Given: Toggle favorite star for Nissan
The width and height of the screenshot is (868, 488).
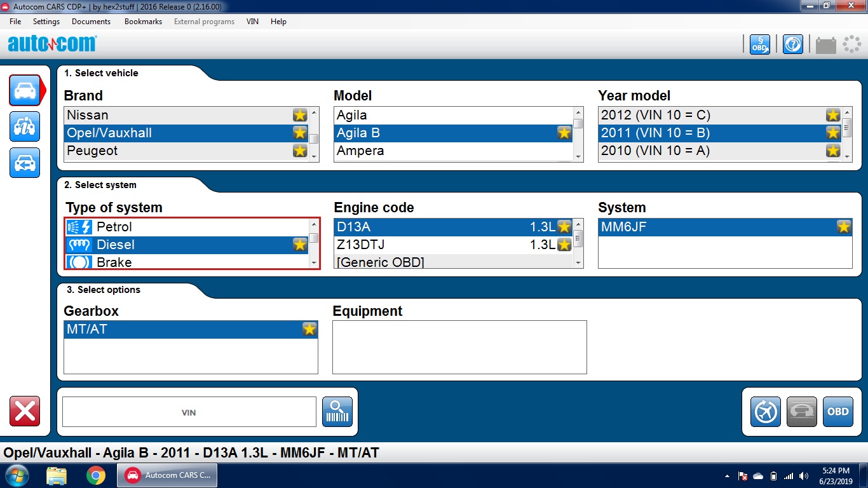Looking at the screenshot, I should pyautogui.click(x=300, y=115).
